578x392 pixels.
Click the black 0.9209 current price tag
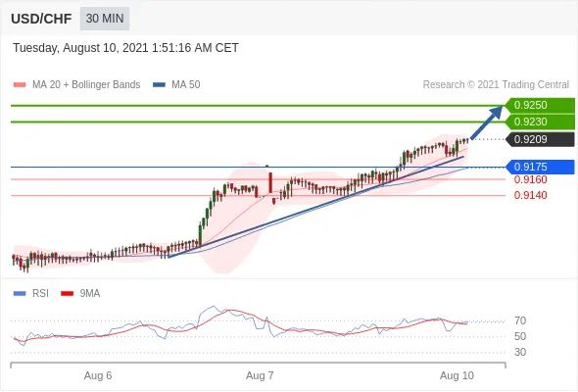coord(540,139)
